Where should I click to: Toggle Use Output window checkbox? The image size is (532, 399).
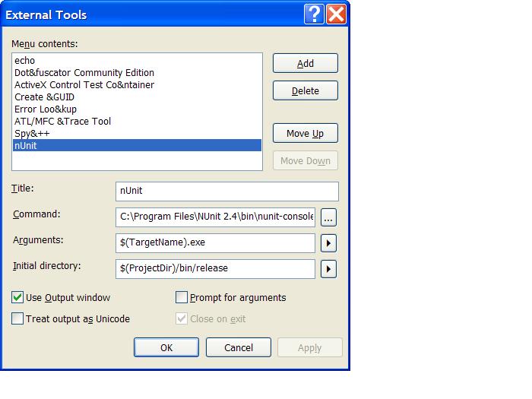(17, 298)
